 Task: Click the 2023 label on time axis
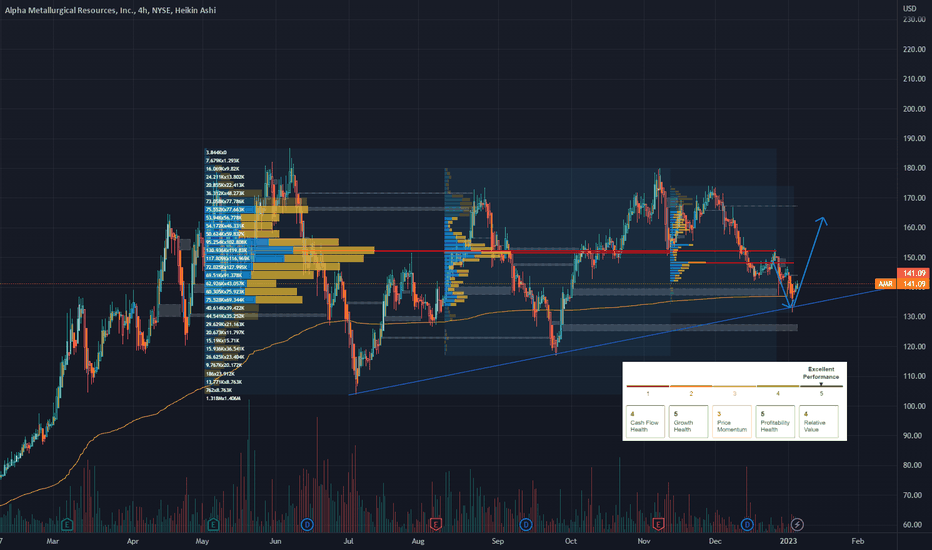pos(788,541)
